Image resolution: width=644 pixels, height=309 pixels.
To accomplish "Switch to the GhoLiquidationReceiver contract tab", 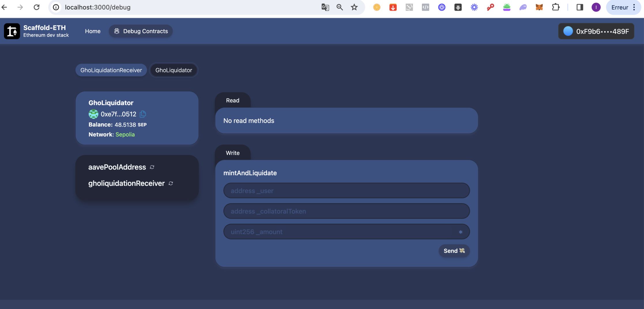I will tap(111, 70).
